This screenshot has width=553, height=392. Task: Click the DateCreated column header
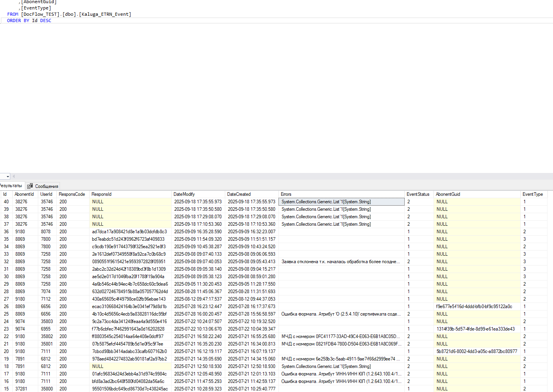point(252,194)
